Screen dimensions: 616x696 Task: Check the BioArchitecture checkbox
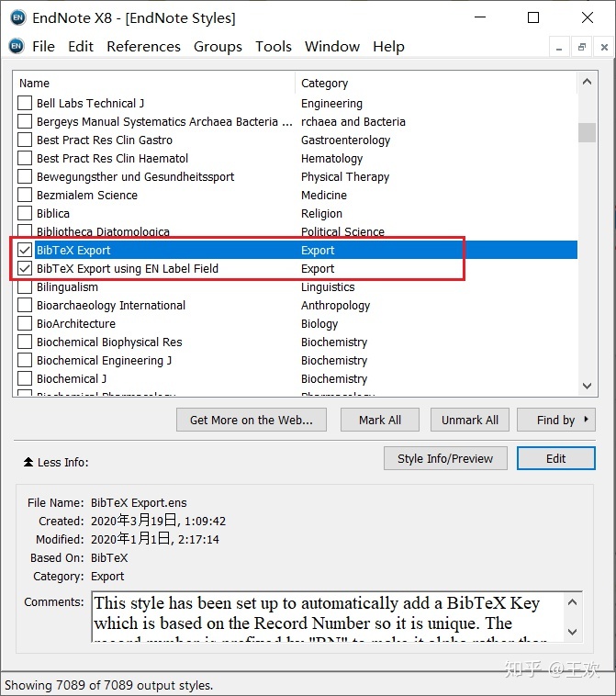(25, 323)
